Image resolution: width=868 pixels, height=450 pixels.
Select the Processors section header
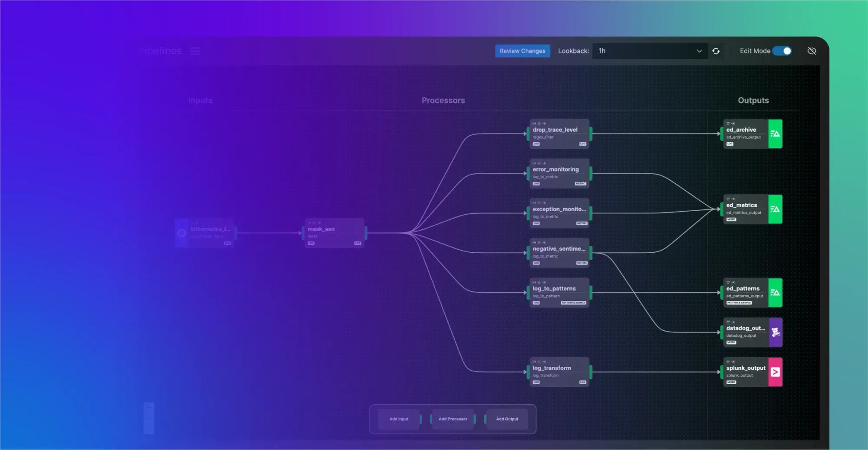444,100
